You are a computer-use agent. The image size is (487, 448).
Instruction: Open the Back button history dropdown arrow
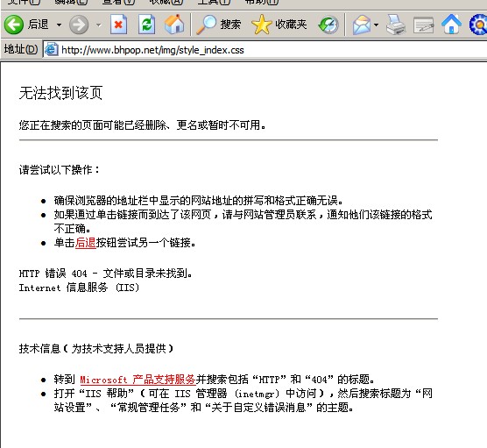click(x=59, y=25)
